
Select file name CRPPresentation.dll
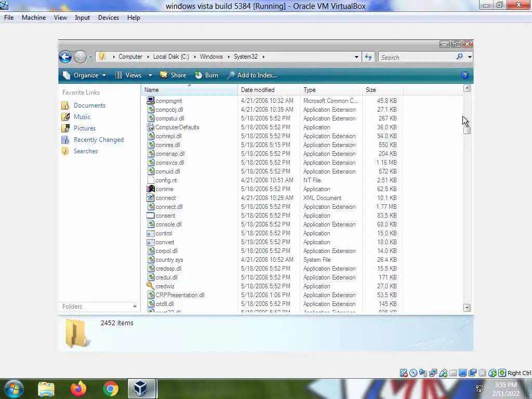pyautogui.click(x=180, y=295)
